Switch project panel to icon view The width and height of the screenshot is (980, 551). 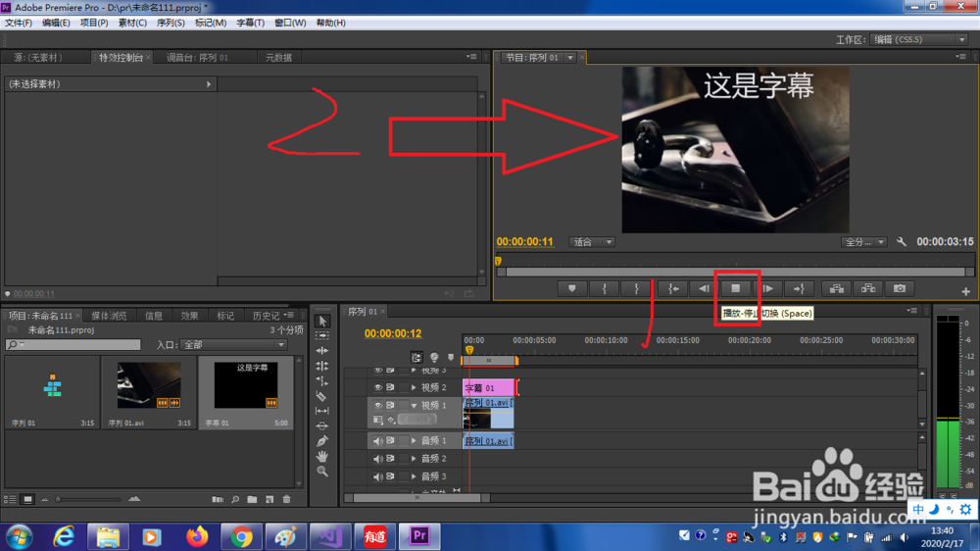coord(27,499)
